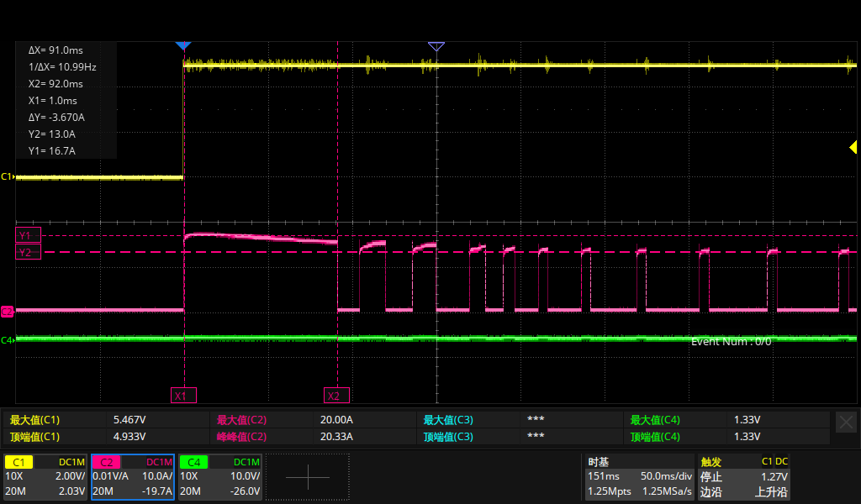The height and width of the screenshot is (504, 861).
Task: Click the pink C2 ground level marker
Action: click(x=7, y=312)
